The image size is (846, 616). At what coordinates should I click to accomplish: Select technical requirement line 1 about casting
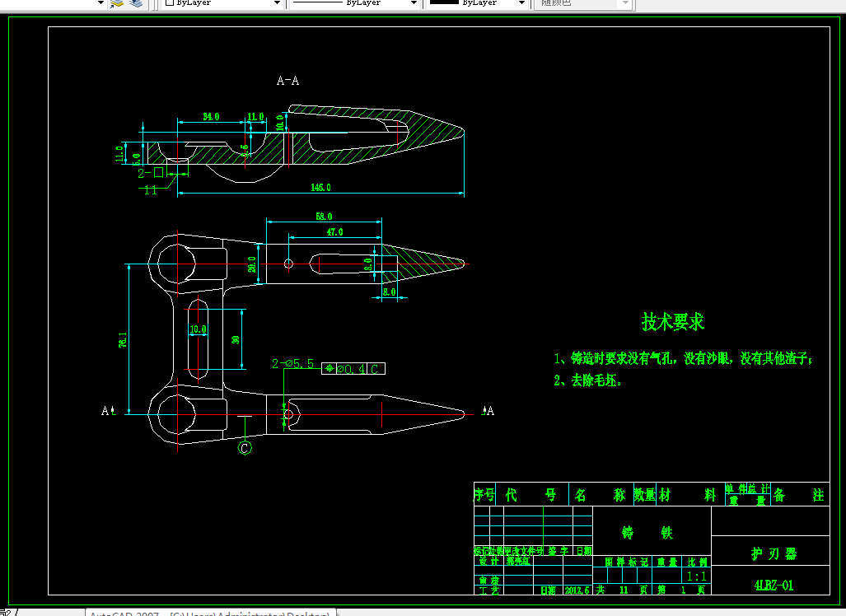(x=683, y=358)
